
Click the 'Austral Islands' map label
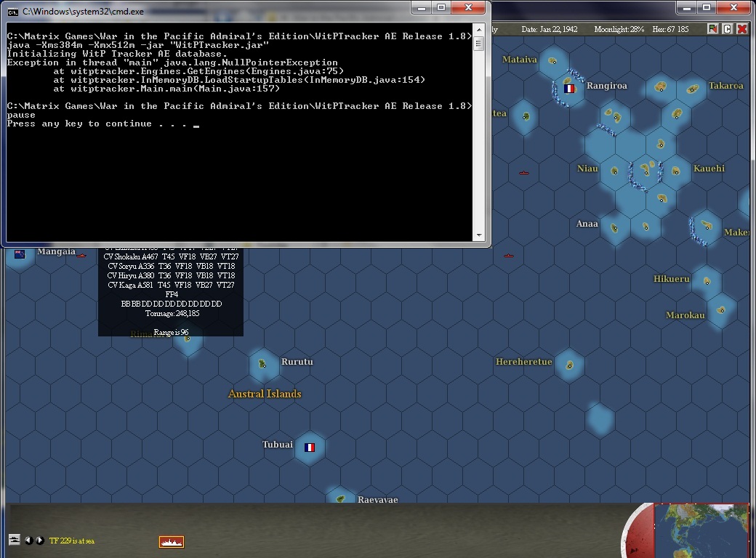point(265,395)
